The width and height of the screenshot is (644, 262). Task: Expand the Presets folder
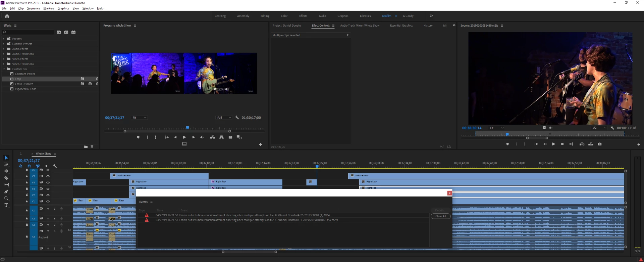pos(4,39)
